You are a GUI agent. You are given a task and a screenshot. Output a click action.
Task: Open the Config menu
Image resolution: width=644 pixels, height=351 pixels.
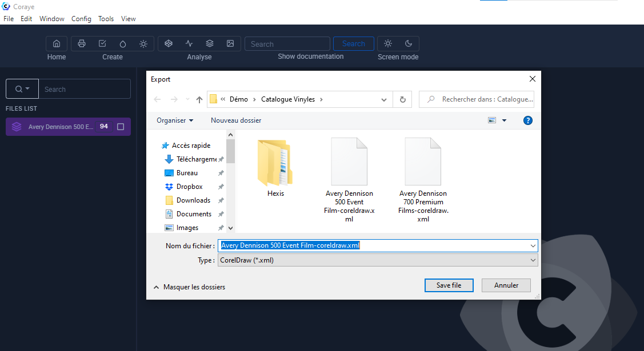coord(81,19)
